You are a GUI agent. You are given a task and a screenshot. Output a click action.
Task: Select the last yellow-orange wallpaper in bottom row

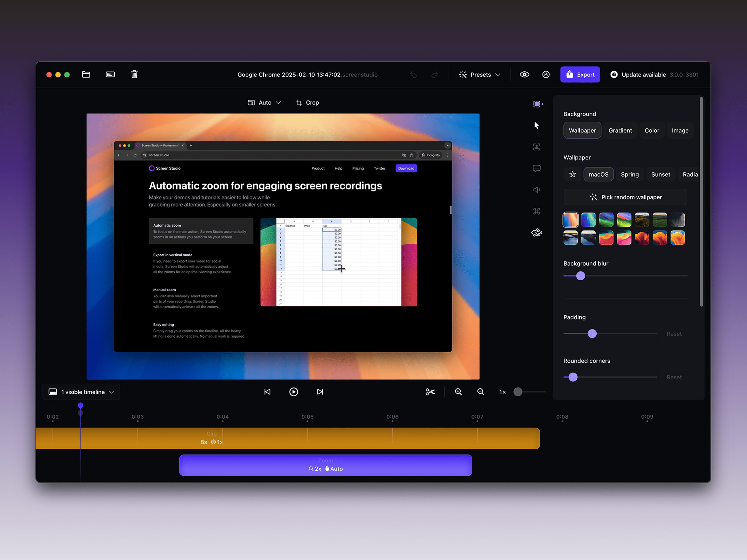[x=678, y=238]
